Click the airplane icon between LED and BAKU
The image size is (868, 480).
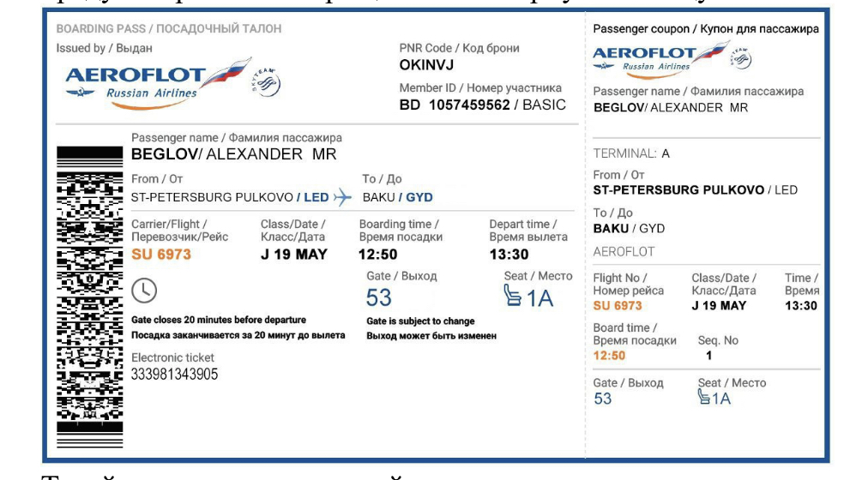(342, 197)
